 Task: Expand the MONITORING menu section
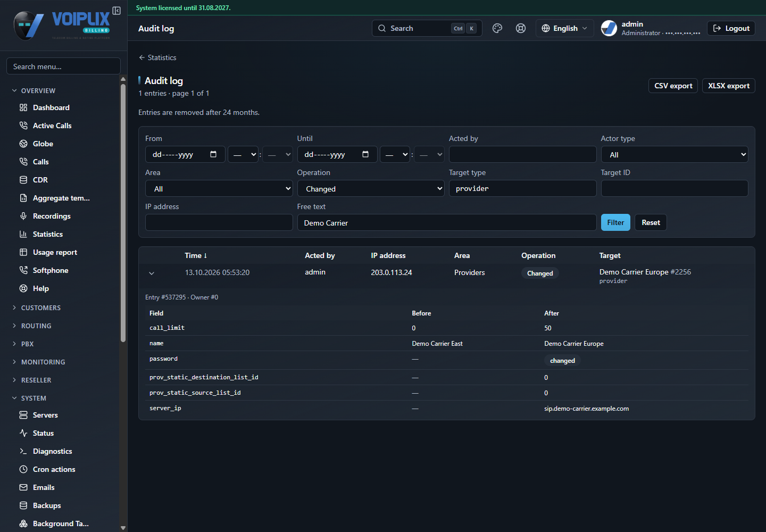[x=43, y=362]
